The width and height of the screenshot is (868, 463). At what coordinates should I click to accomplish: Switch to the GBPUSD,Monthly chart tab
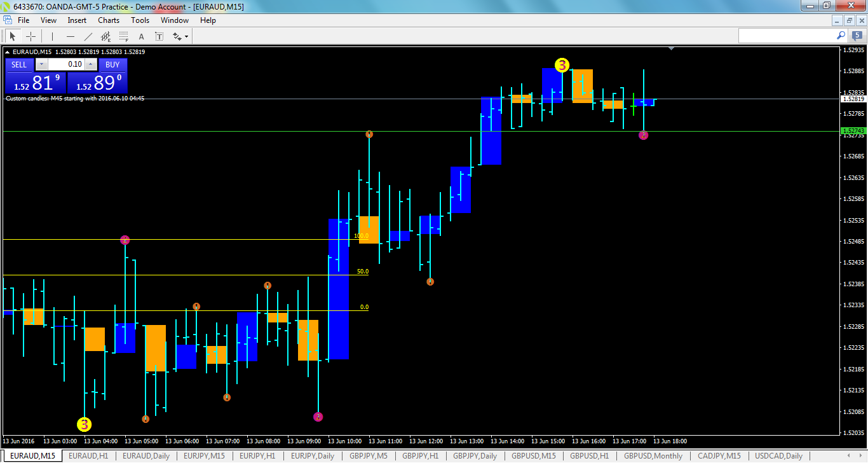tap(653, 455)
